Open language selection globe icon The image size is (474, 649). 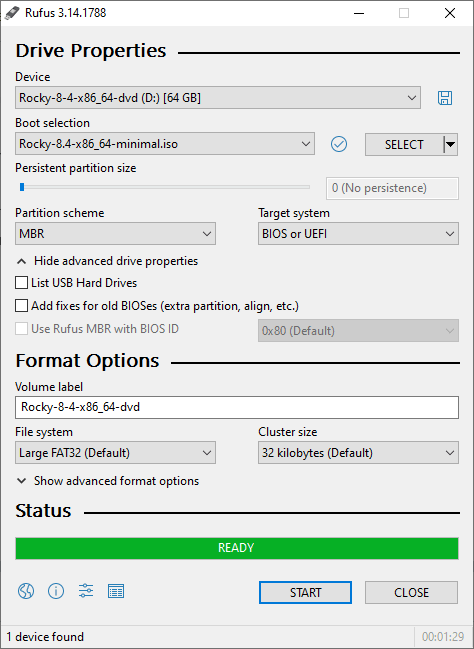tap(26, 591)
